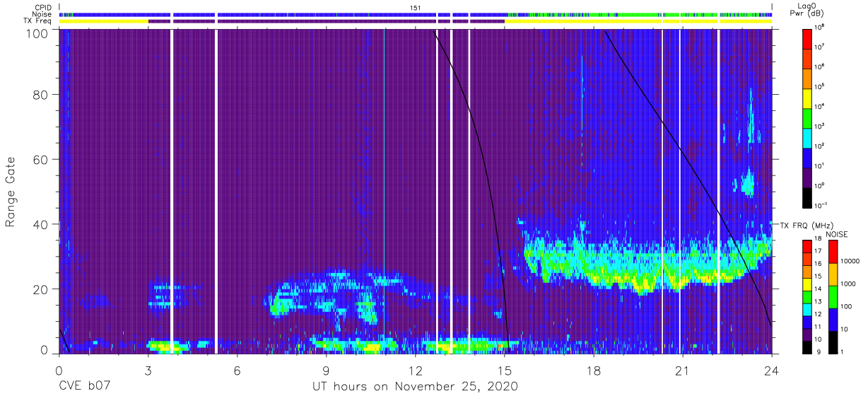Click the UT hours axis tick 12
This screenshot has height=401, width=868.
coord(416,370)
